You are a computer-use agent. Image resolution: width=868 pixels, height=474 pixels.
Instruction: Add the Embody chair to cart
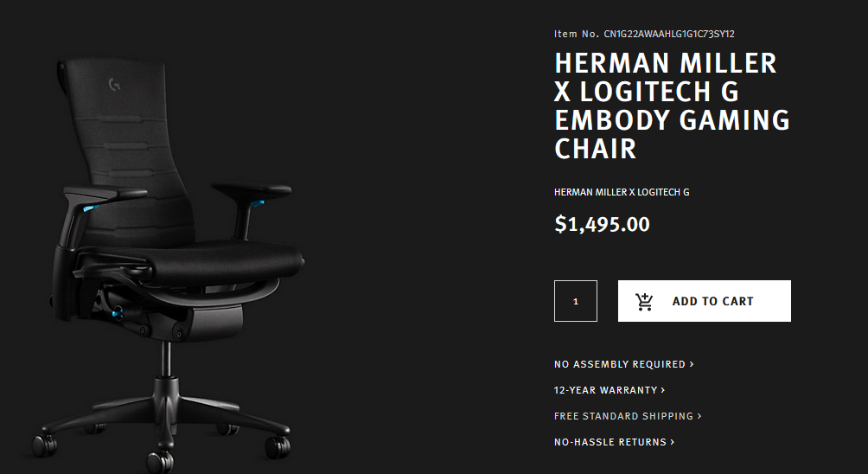point(704,301)
